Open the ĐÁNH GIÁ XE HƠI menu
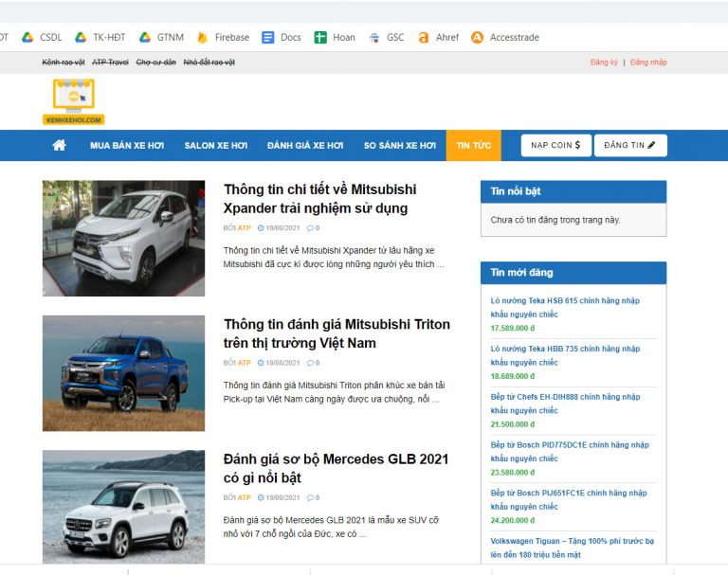The height and width of the screenshot is (575, 728). click(305, 145)
